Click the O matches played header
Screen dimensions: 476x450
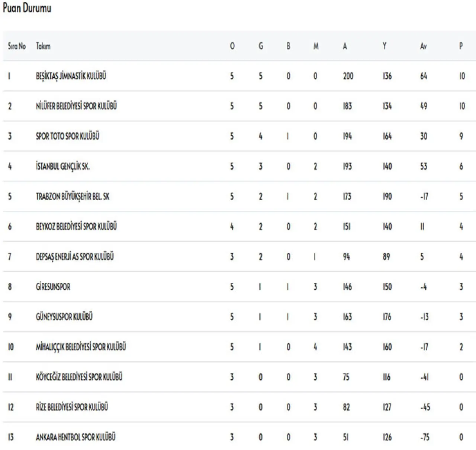(x=232, y=46)
